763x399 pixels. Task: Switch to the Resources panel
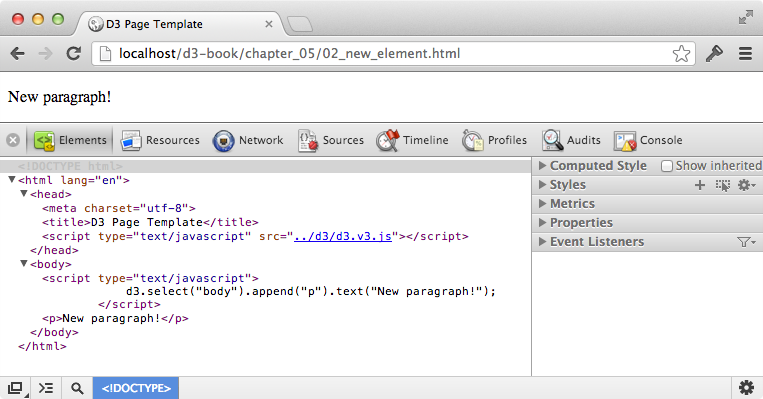point(160,140)
